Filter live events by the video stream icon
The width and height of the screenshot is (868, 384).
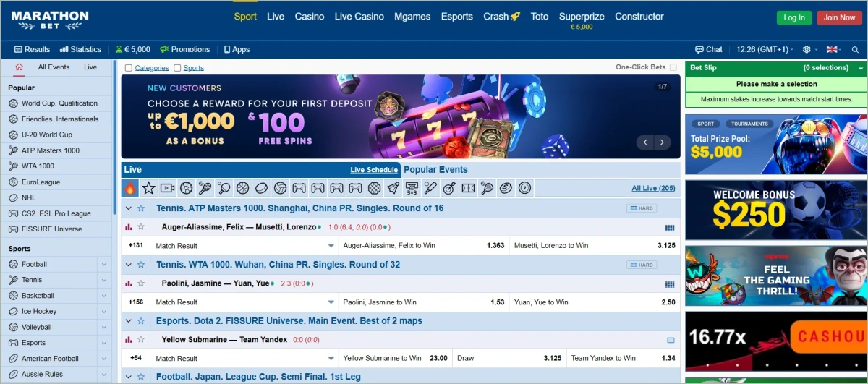coord(167,188)
